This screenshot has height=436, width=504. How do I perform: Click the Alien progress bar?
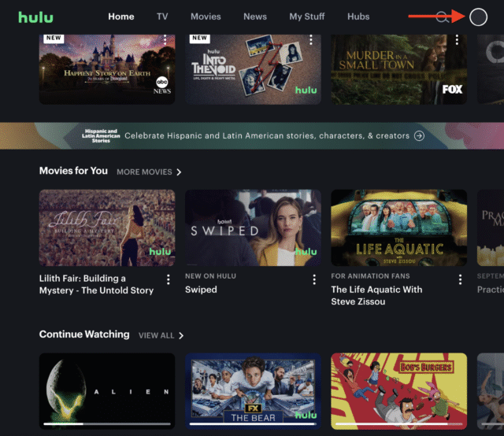pyautogui.click(x=107, y=424)
